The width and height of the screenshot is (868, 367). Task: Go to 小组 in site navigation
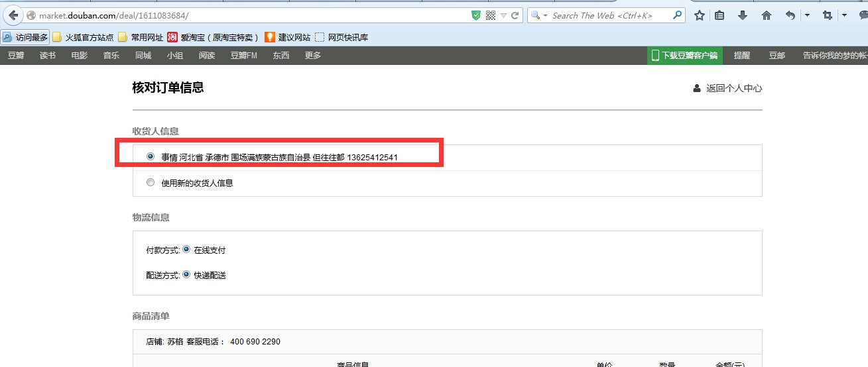click(x=175, y=56)
